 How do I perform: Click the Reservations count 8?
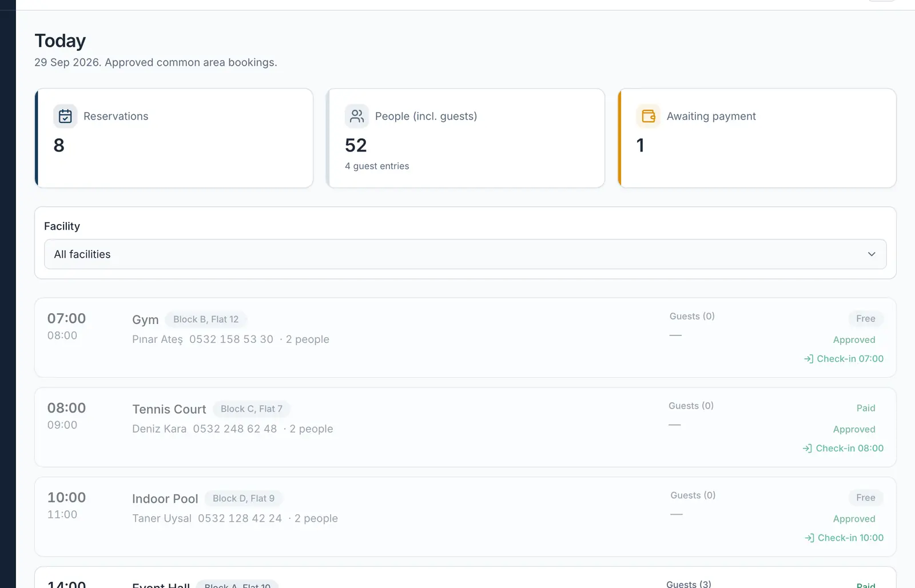pos(59,146)
